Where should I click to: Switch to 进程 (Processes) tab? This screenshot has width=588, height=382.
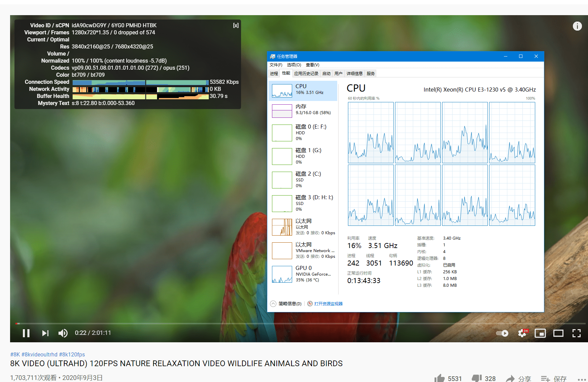pos(274,73)
